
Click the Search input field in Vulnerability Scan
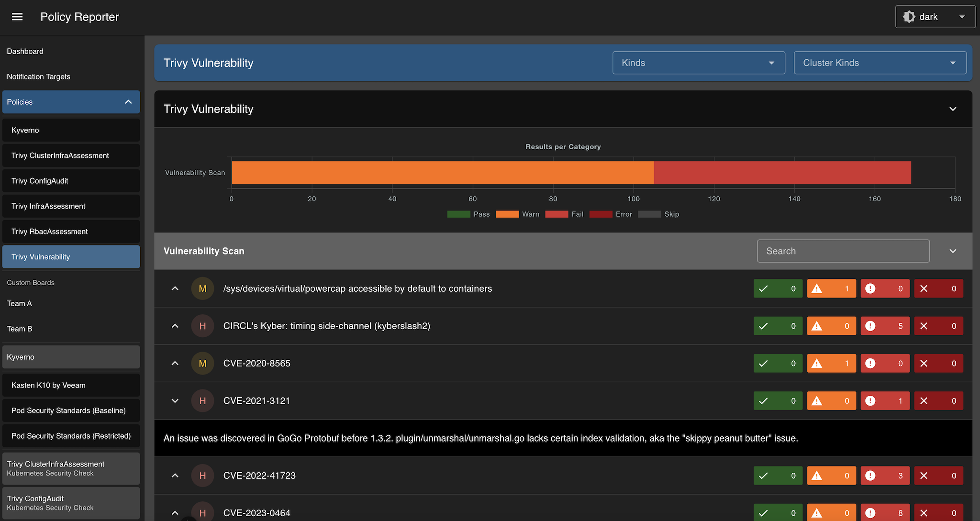pos(843,251)
